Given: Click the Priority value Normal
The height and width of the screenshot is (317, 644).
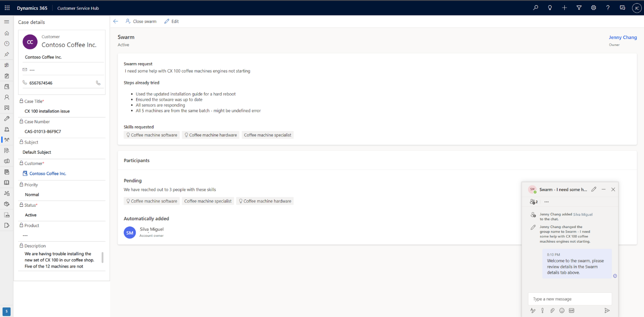Looking at the screenshot, I should [x=32, y=195].
